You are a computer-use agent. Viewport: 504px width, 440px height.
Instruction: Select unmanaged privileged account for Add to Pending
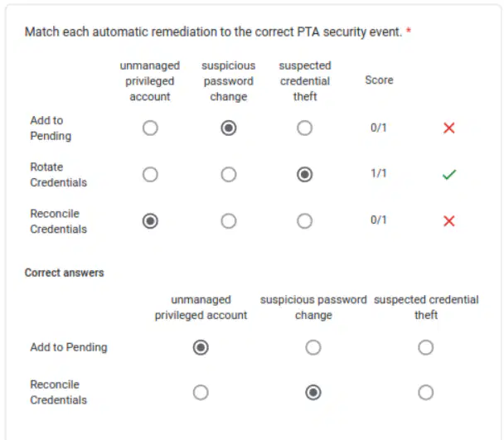click(x=150, y=128)
